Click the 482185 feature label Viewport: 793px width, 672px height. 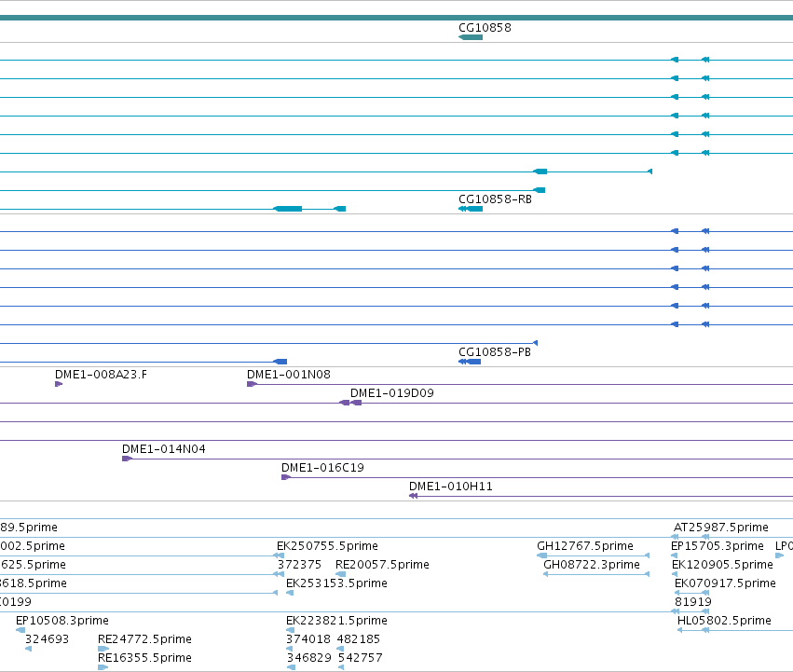point(358,639)
